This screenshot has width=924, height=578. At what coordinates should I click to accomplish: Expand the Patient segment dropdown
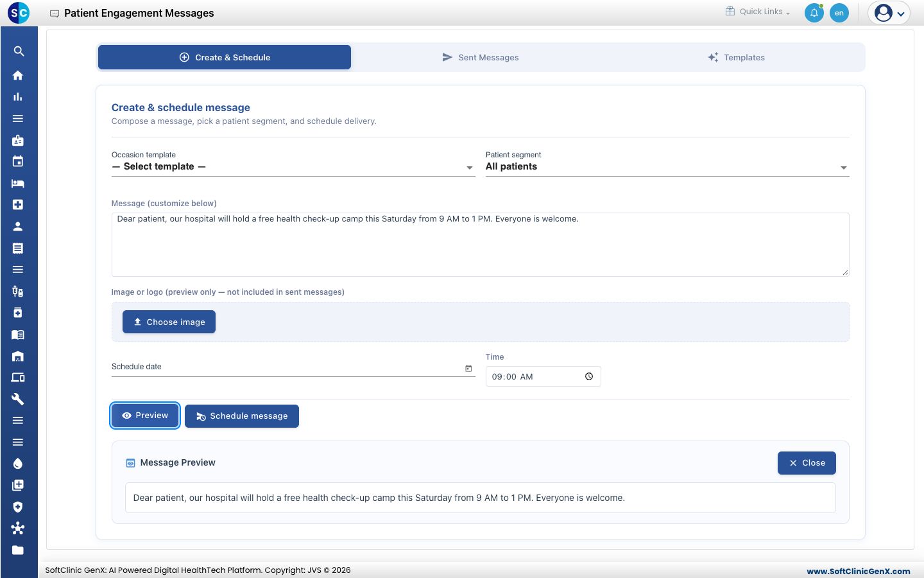pos(667,167)
